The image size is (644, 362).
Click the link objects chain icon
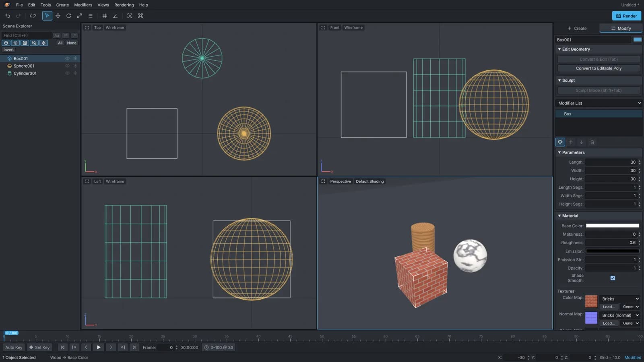[x=33, y=16]
